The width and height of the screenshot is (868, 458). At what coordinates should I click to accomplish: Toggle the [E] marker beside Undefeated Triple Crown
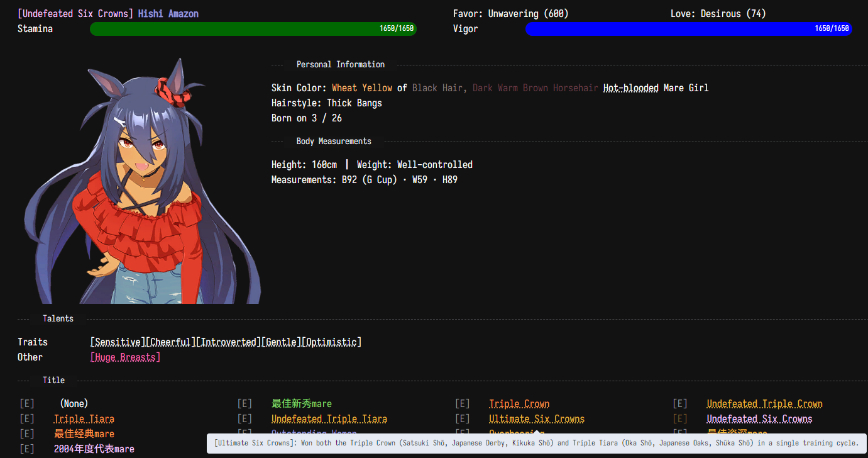[679, 404]
